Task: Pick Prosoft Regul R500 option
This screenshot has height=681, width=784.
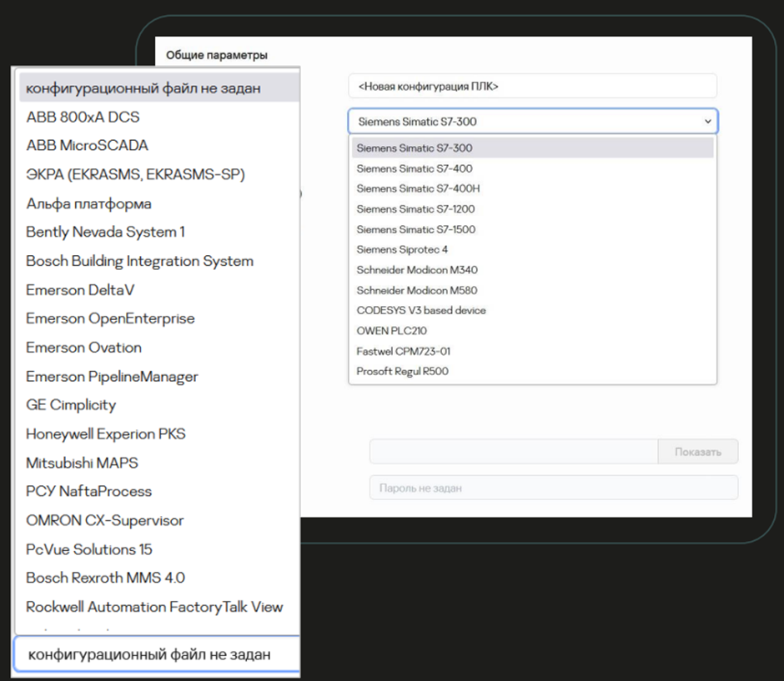Action: tap(402, 371)
